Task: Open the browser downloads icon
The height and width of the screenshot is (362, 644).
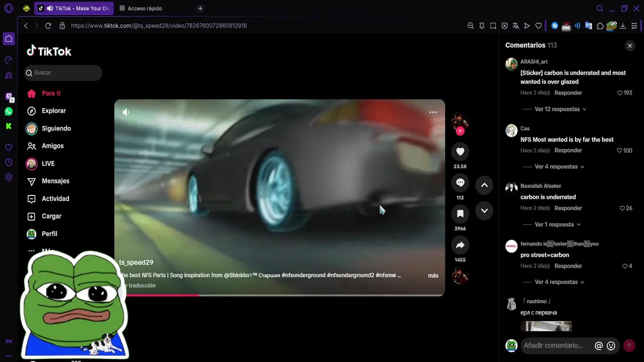Action: pos(623,26)
